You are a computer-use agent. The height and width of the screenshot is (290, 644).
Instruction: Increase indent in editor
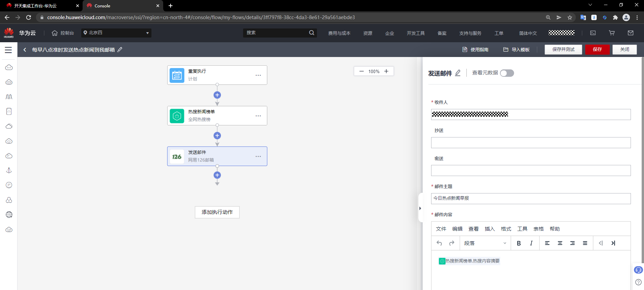tap(613, 243)
